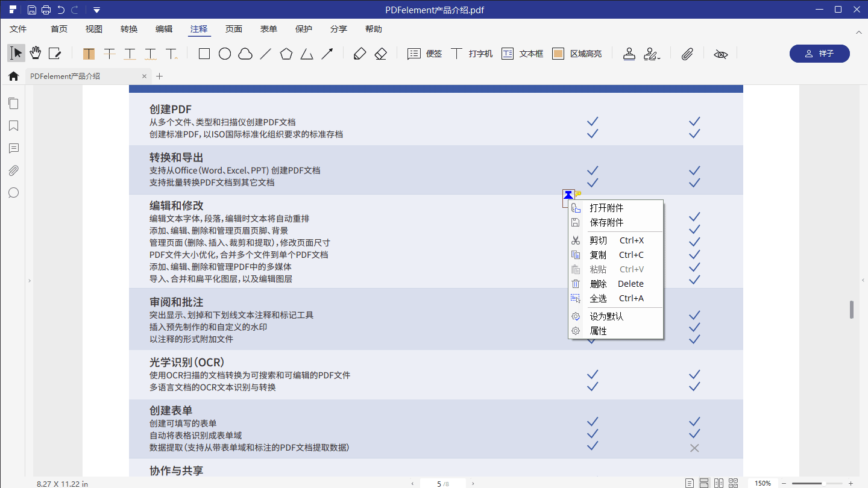The image size is (868, 488).
Task: Close the PDFelement产品介绍 document tab
Action: pos(144,77)
